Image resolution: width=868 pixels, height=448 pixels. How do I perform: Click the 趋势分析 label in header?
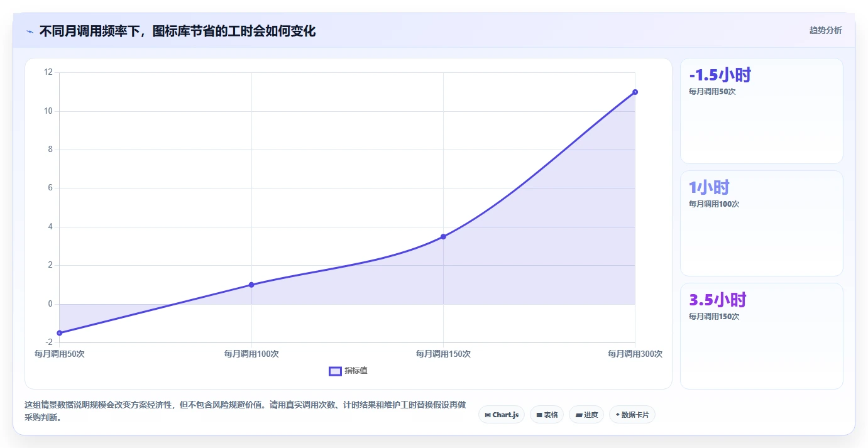pos(825,30)
